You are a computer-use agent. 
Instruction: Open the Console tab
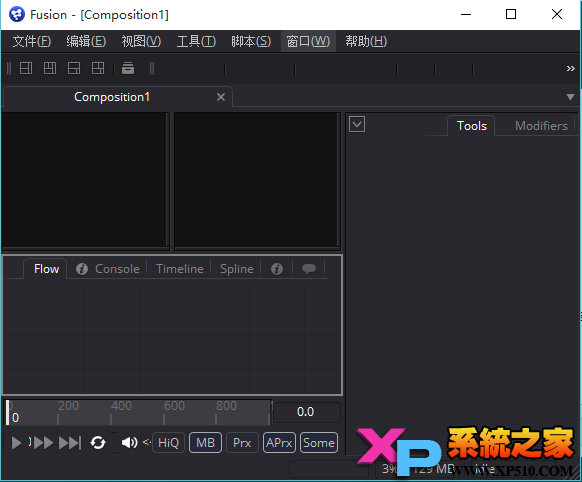[117, 269]
